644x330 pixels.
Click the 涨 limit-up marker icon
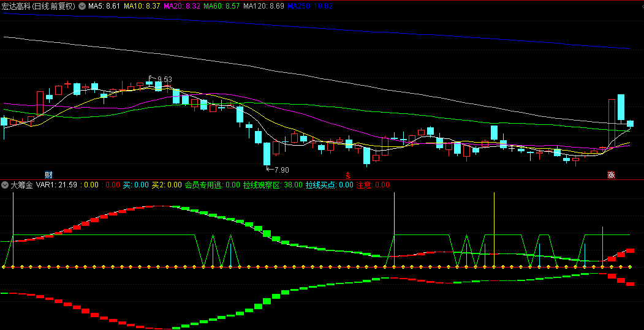pyautogui.click(x=611, y=174)
